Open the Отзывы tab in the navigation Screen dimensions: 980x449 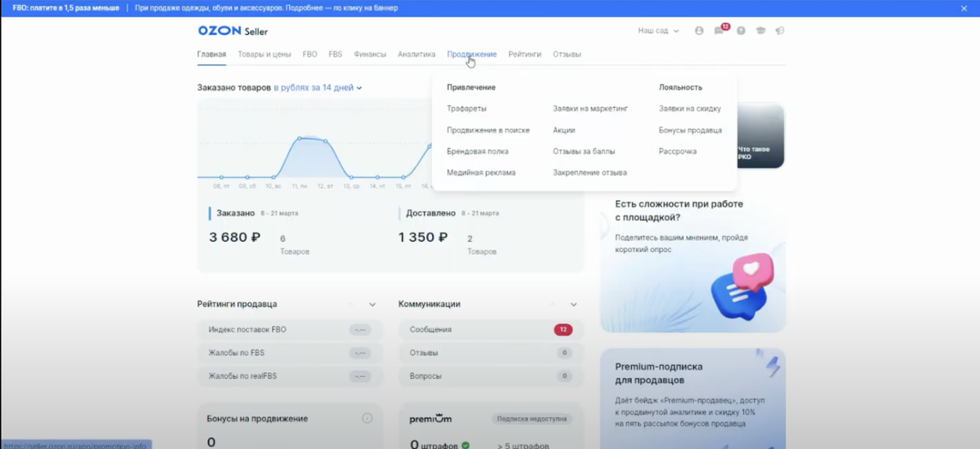(567, 55)
